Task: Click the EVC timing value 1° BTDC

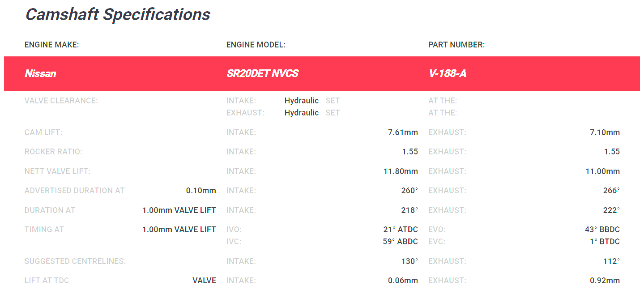Action: [605, 242]
